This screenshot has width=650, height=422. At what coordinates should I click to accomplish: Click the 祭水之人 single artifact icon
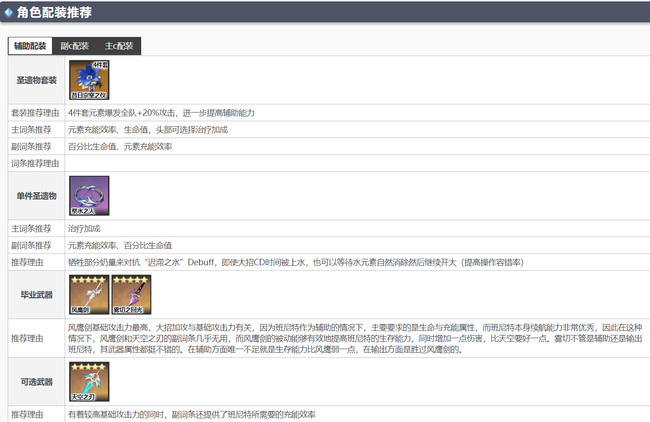[x=88, y=196]
